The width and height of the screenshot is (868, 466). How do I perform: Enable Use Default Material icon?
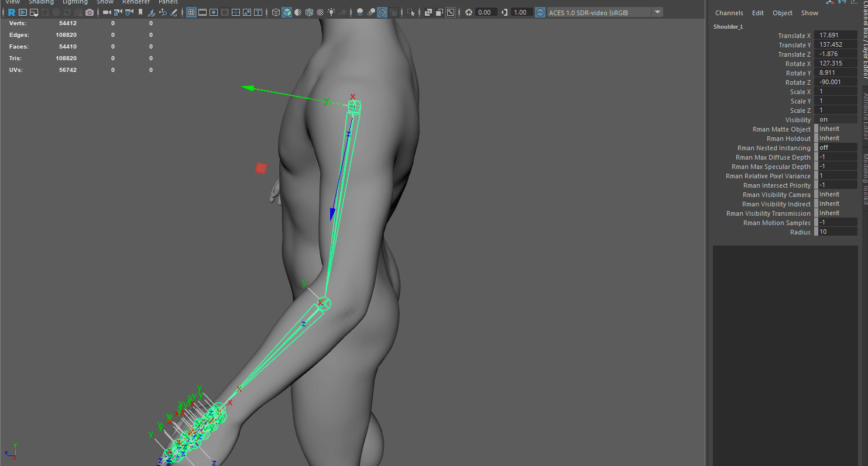tap(298, 12)
